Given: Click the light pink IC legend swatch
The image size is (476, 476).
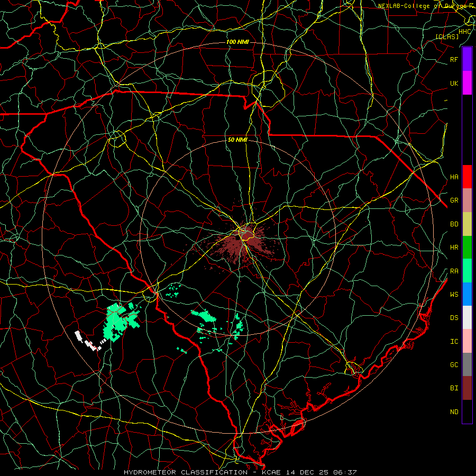Looking at the screenshot, I should point(467,341).
